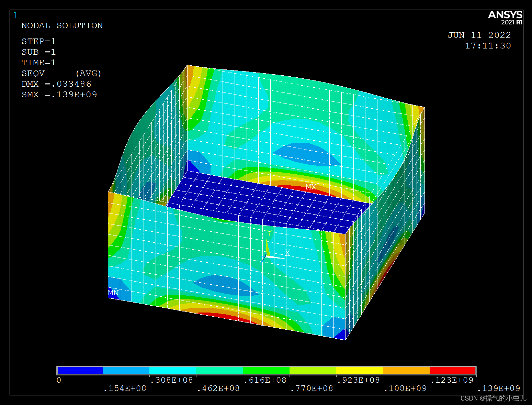Image resolution: width=532 pixels, height=405 pixels.
Task: Click the ANSYS 2021 R1 logo
Action: (x=505, y=18)
